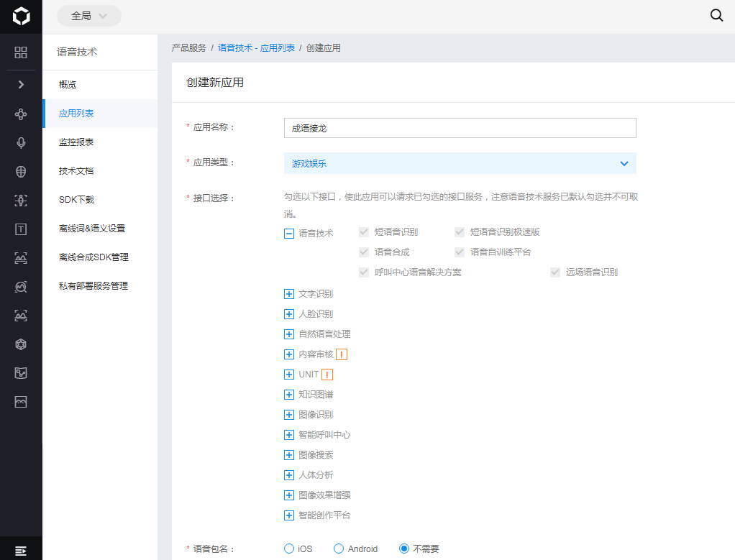
Task: Click the Baidu cloud logo icon
Action: (21, 17)
